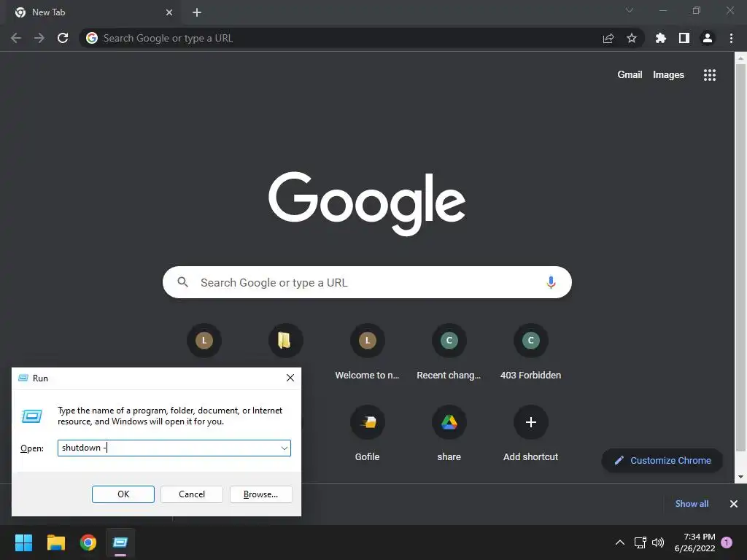
Task: Click Browse... in the Run dialog
Action: [x=260, y=494]
